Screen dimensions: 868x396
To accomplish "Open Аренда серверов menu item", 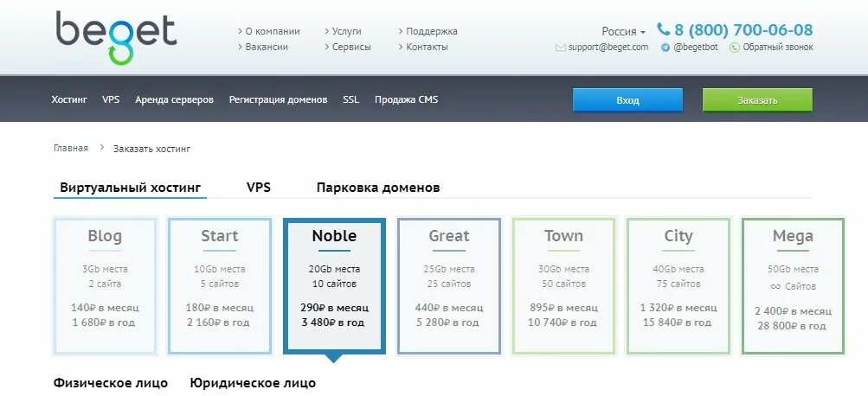I will tap(174, 99).
